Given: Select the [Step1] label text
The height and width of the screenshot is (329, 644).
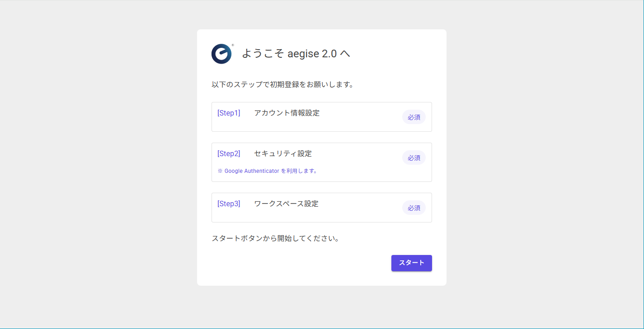Looking at the screenshot, I should click(229, 113).
